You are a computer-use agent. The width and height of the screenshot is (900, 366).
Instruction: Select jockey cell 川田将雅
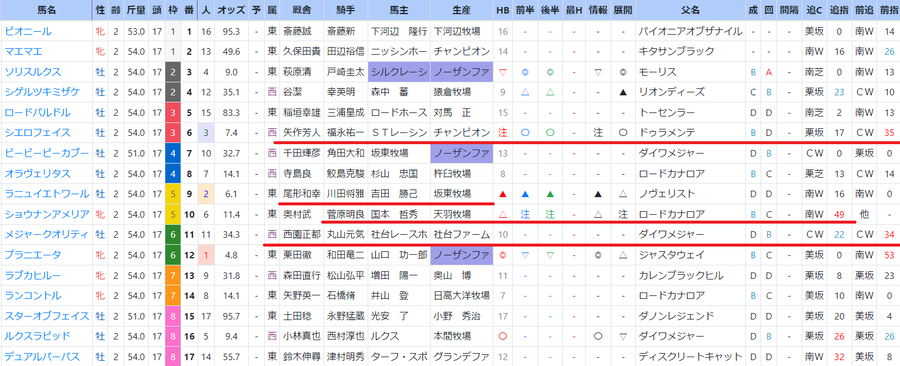346,194
